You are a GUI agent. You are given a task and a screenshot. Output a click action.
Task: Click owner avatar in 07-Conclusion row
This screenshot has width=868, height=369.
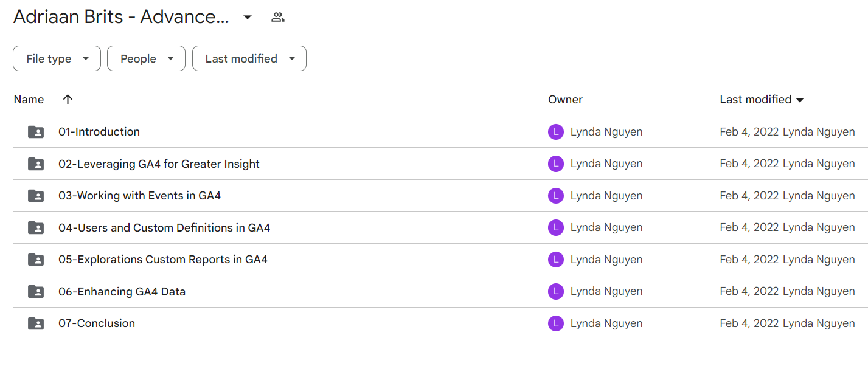tap(556, 323)
